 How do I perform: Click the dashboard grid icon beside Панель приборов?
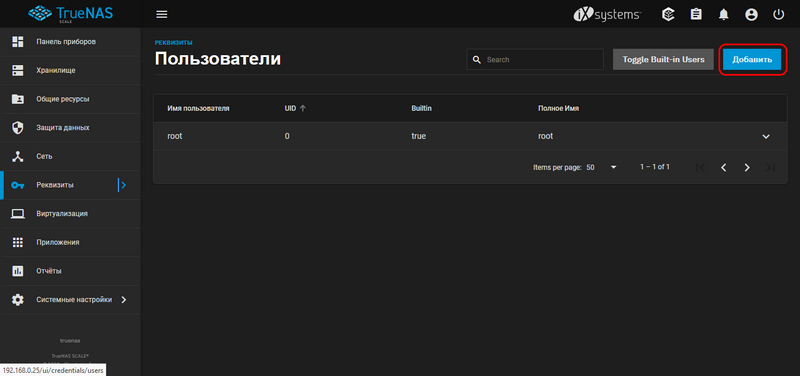coord(18,41)
